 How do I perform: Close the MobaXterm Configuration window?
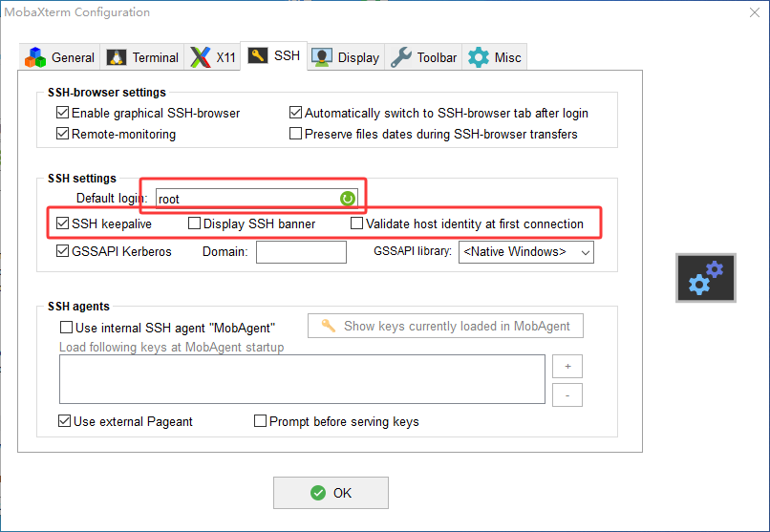[x=755, y=12]
